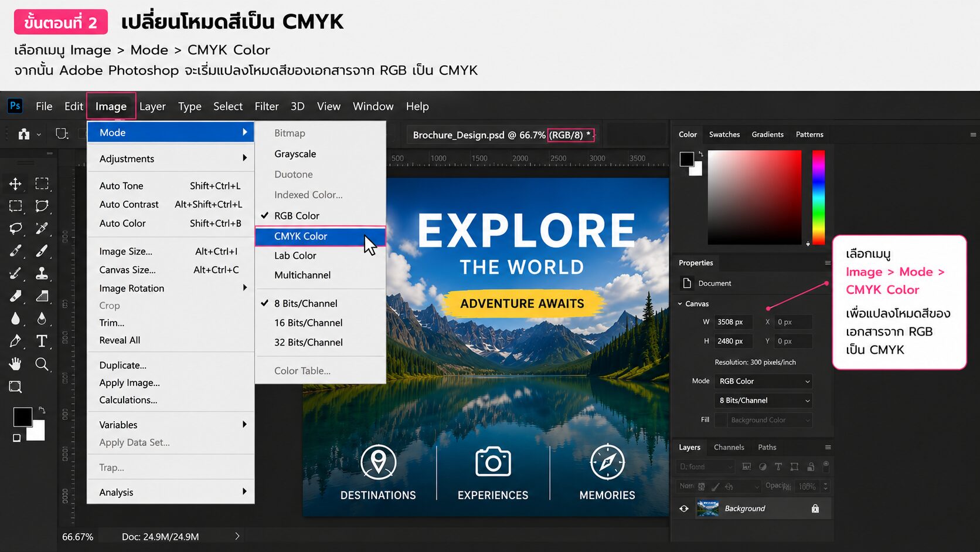Select 32 Bits/Channel option
The height and width of the screenshot is (552, 980).
321,342
